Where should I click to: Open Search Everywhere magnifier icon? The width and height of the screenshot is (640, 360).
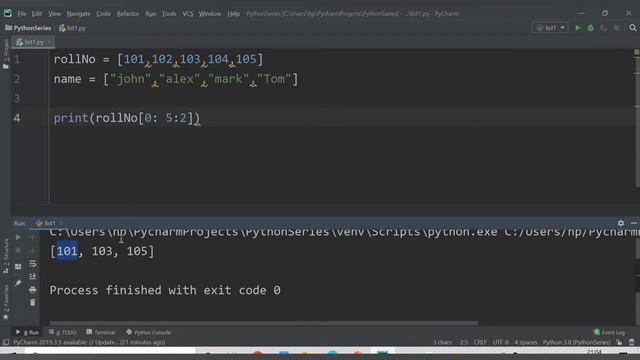tap(633, 28)
